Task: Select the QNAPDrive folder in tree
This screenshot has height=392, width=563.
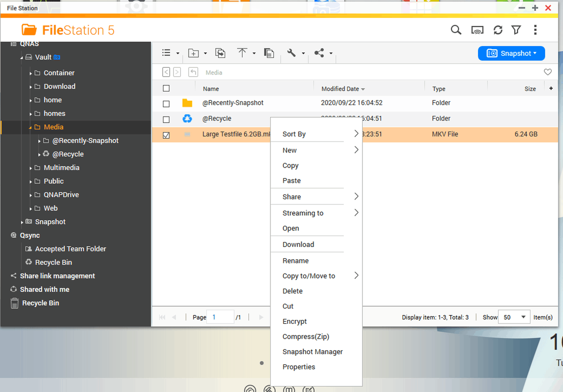Action: [x=61, y=195]
